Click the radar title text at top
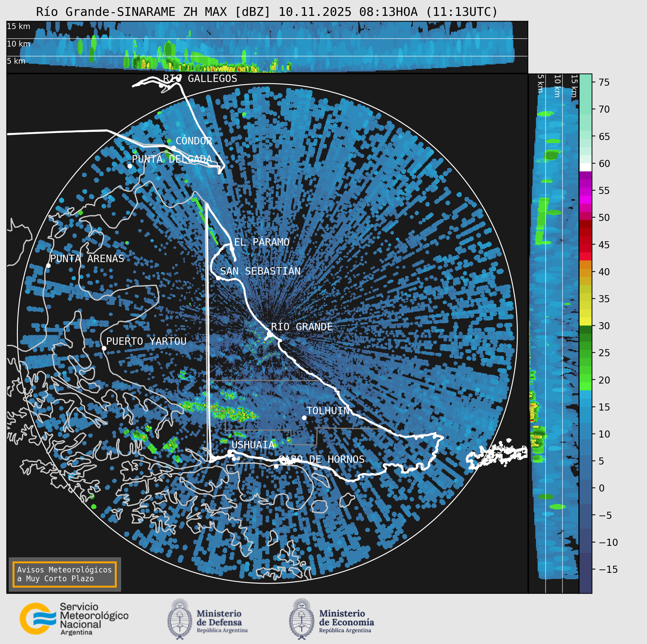 267,12
